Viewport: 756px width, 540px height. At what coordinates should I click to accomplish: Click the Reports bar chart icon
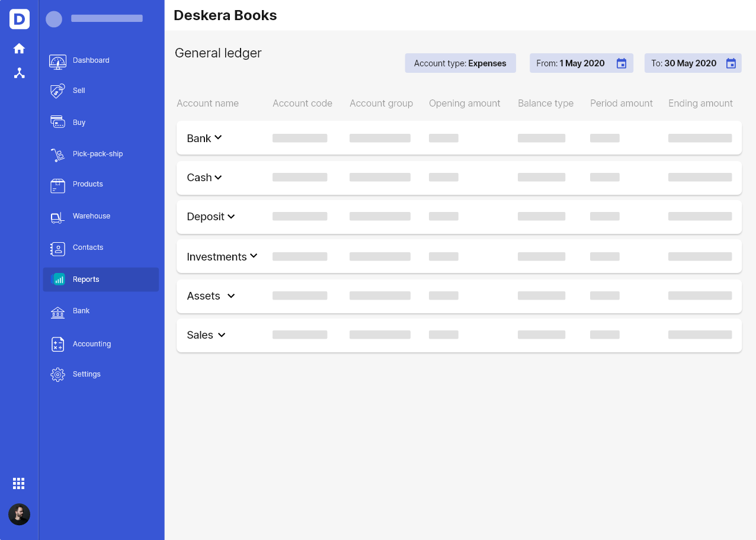(57, 279)
